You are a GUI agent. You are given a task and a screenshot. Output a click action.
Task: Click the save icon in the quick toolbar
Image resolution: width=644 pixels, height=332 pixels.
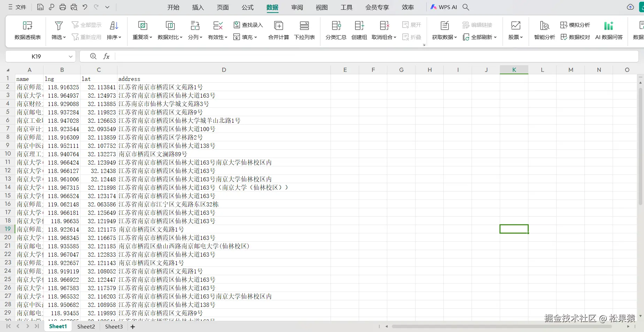coord(40,7)
